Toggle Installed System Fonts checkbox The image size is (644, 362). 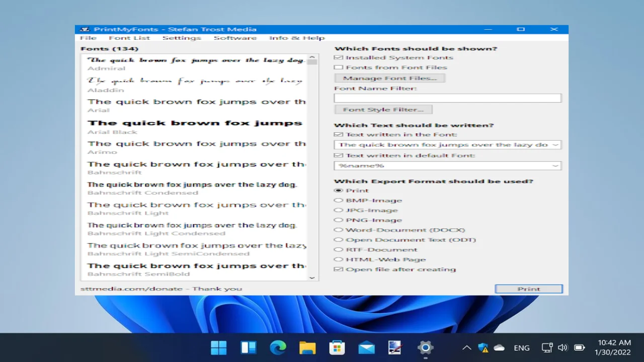pyautogui.click(x=339, y=57)
